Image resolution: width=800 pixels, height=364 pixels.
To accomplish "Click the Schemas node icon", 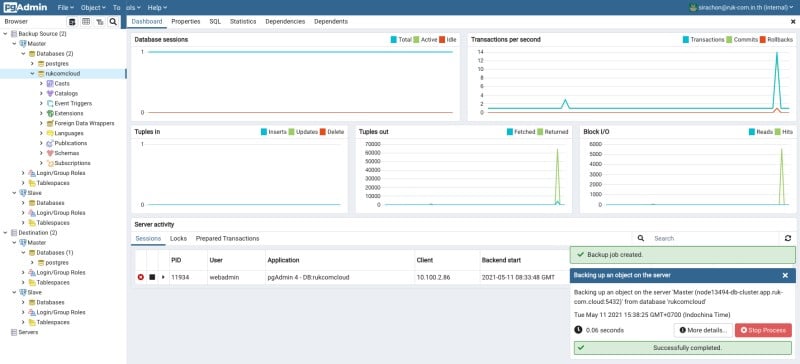I will [50, 153].
